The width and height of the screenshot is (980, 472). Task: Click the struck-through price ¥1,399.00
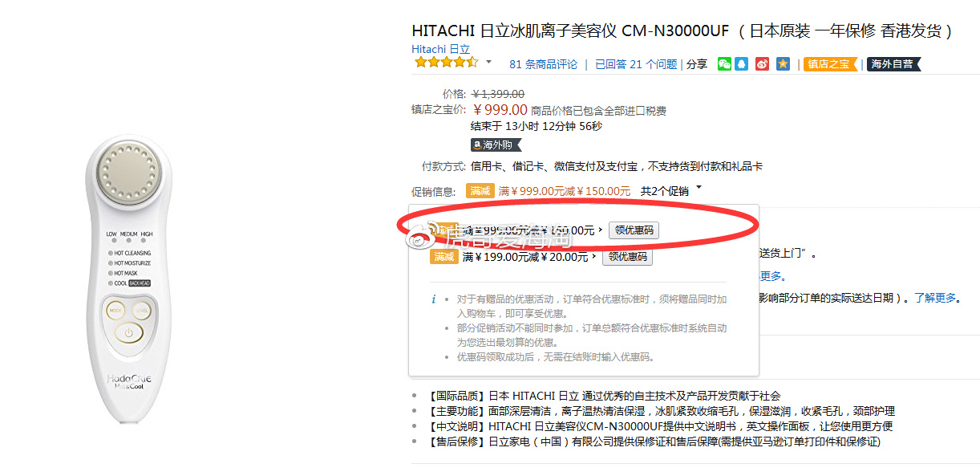coord(498,94)
